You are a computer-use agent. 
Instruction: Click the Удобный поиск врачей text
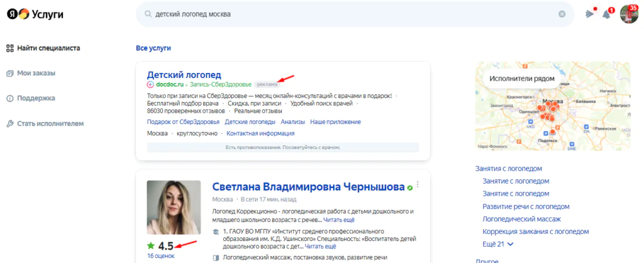321,104
